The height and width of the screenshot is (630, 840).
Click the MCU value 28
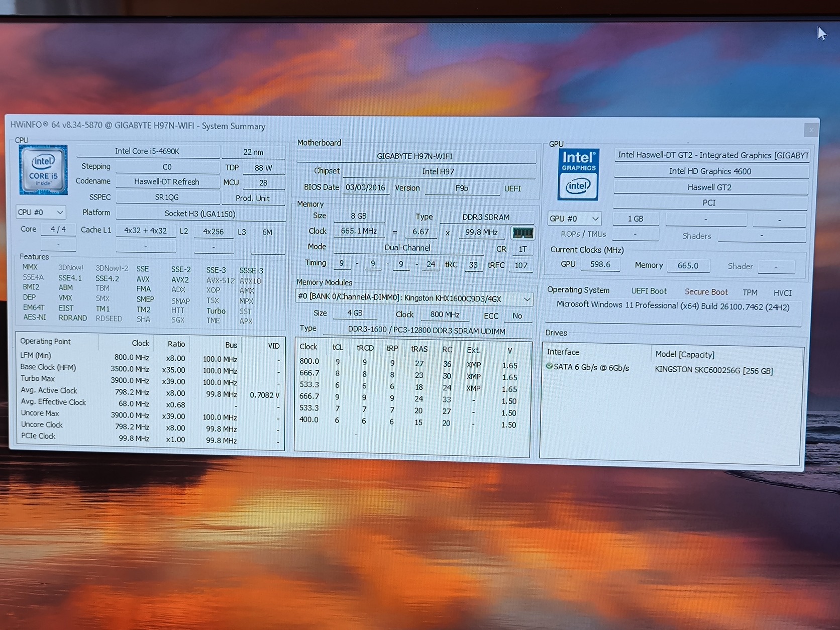pos(263,183)
